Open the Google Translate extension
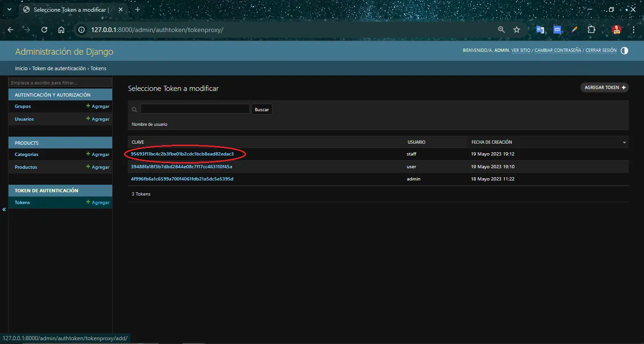 coord(540,30)
